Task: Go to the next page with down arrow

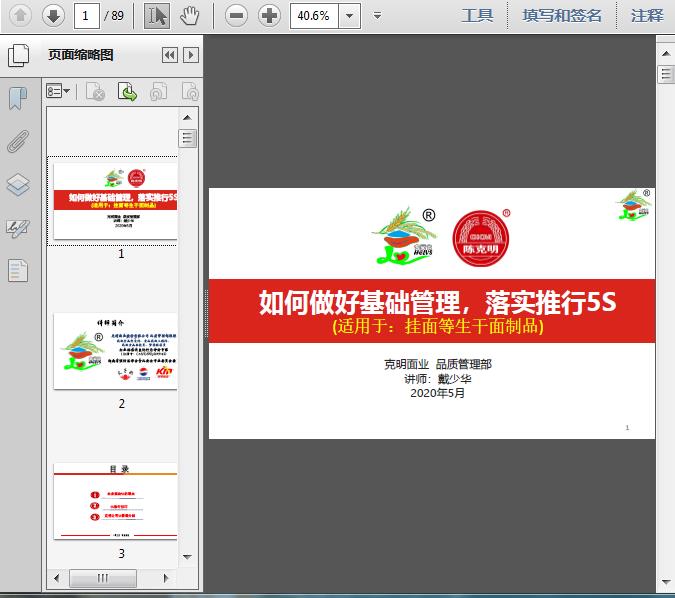Action: tap(53, 16)
